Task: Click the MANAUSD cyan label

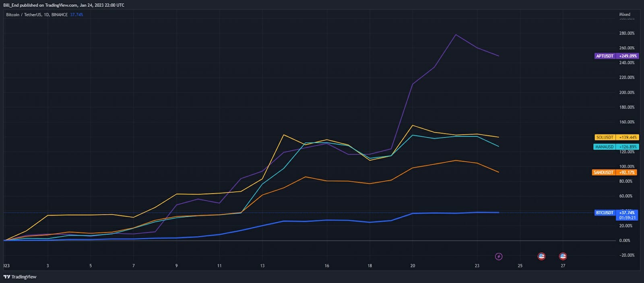Action: 604,147
